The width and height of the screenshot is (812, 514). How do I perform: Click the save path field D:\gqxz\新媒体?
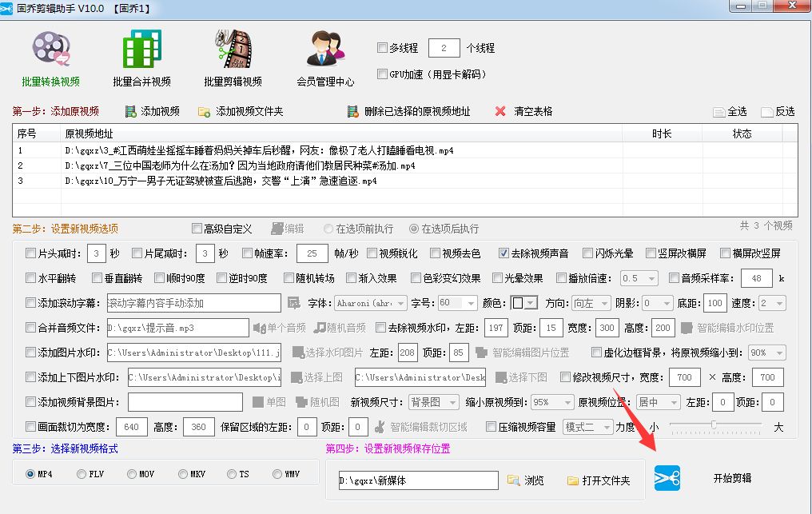coord(419,480)
